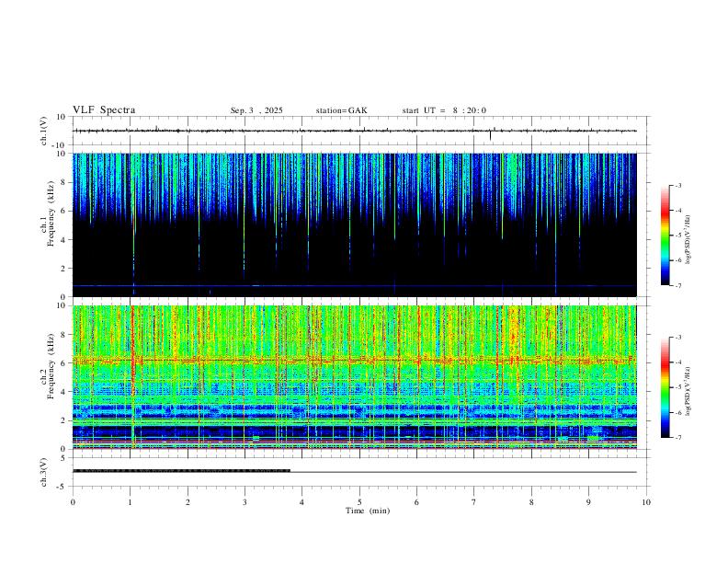Click time axis tick label "4"
This screenshot has width=728, height=563.
(301, 502)
